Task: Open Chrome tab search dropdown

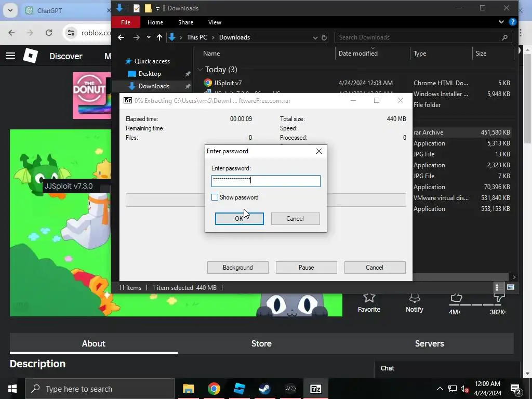Action: [10, 10]
